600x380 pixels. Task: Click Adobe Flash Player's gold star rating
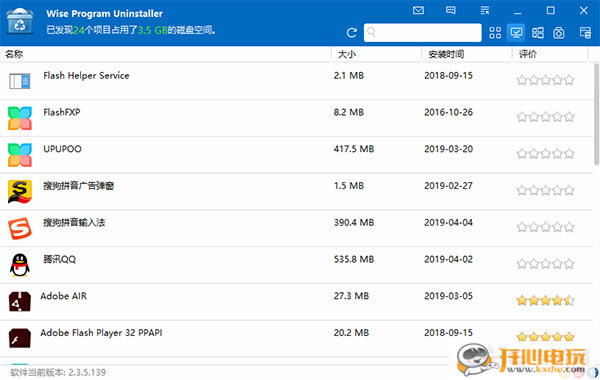pos(545,337)
